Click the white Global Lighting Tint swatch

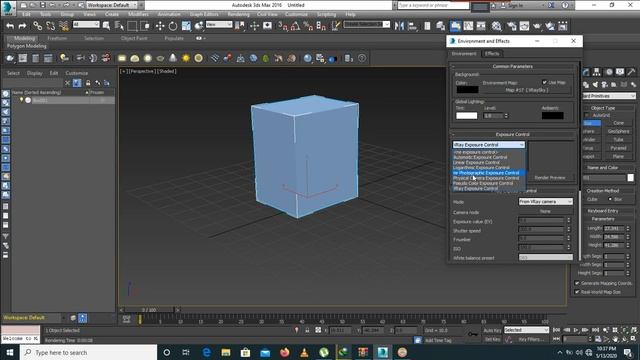(467, 116)
